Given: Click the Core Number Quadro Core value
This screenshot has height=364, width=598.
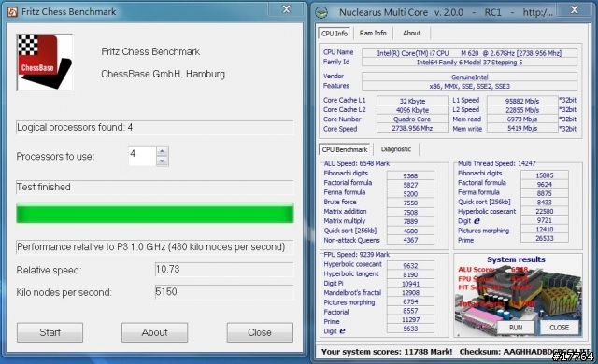Looking at the screenshot, I should point(412,119).
